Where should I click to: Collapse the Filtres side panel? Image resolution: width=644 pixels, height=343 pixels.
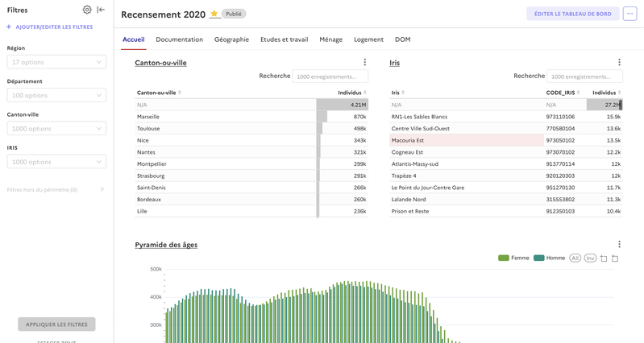(101, 10)
